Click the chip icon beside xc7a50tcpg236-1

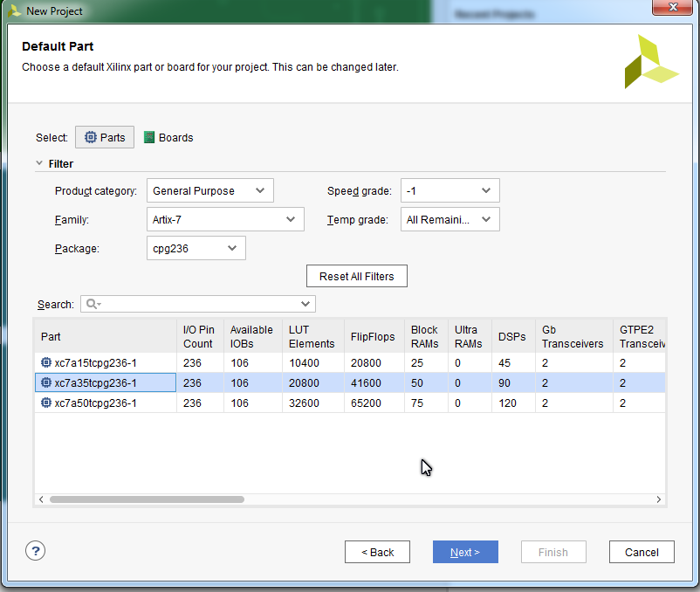click(46, 403)
